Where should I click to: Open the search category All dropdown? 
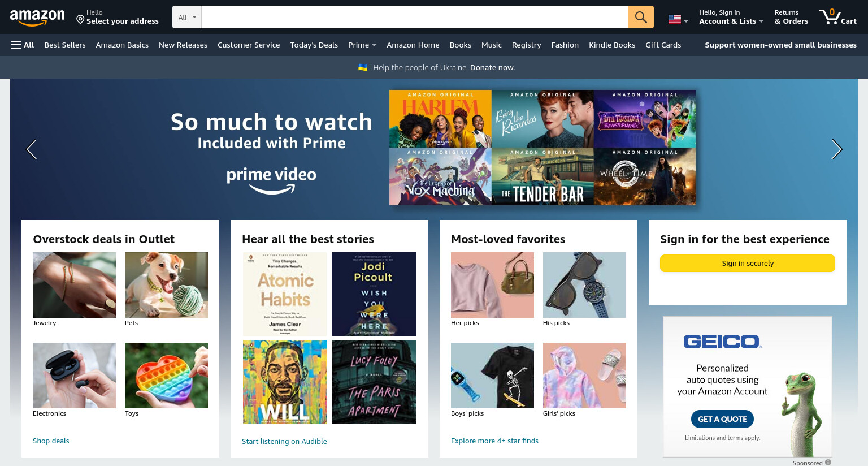pyautogui.click(x=187, y=17)
